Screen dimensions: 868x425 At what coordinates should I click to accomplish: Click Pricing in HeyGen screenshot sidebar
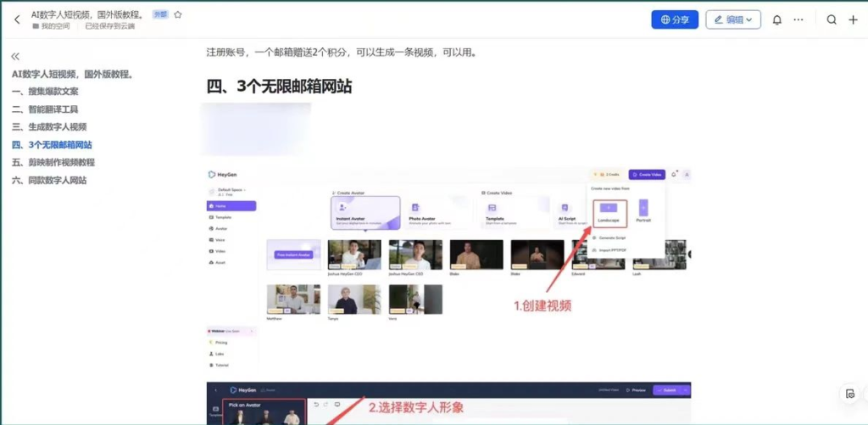(218, 343)
